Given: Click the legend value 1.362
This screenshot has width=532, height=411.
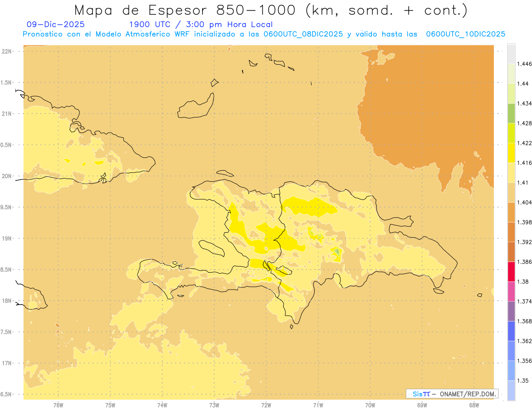Looking at the screenshot, I should [524, 341].
